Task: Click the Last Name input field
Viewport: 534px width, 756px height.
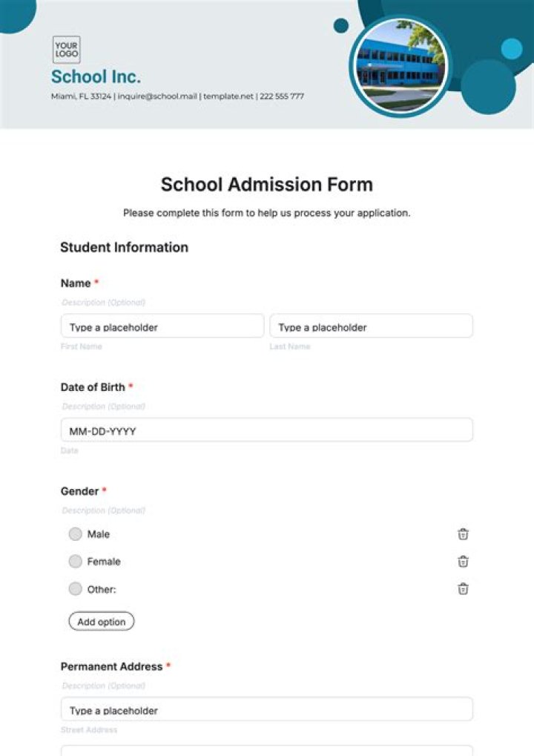Action: [371, 326]
